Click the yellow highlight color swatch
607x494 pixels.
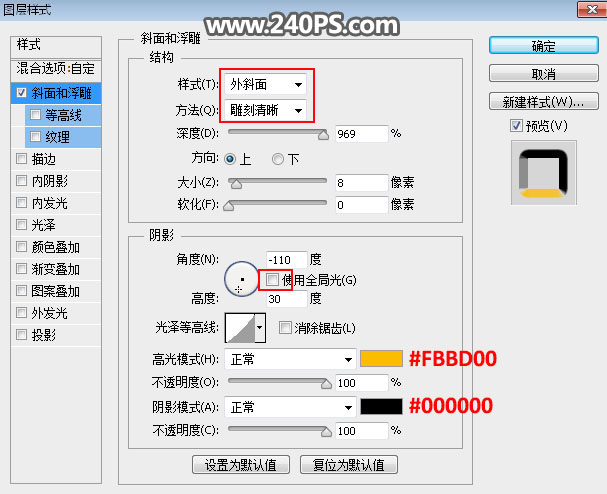[x=381, y=358]
